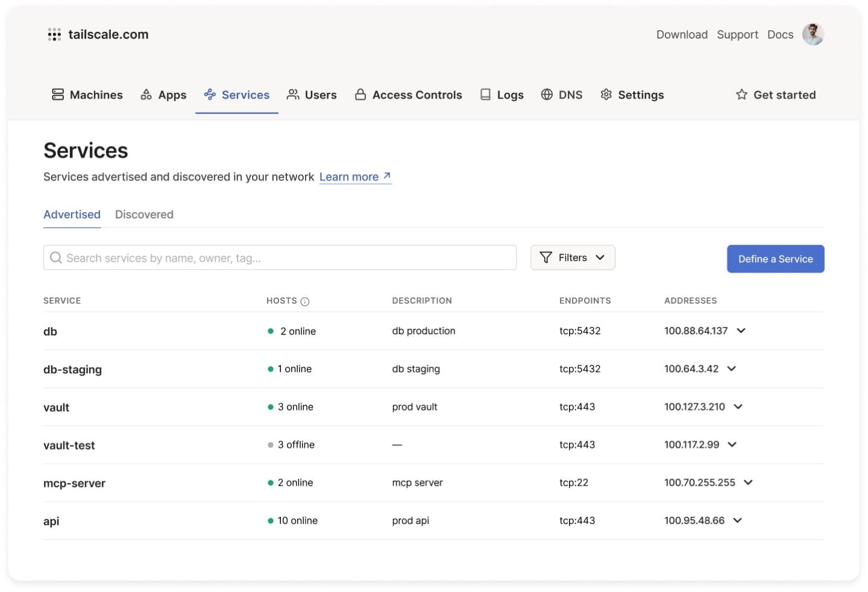The image size is (868, 592).
Task: Open the Apps tab
Action: coord(163,95)
